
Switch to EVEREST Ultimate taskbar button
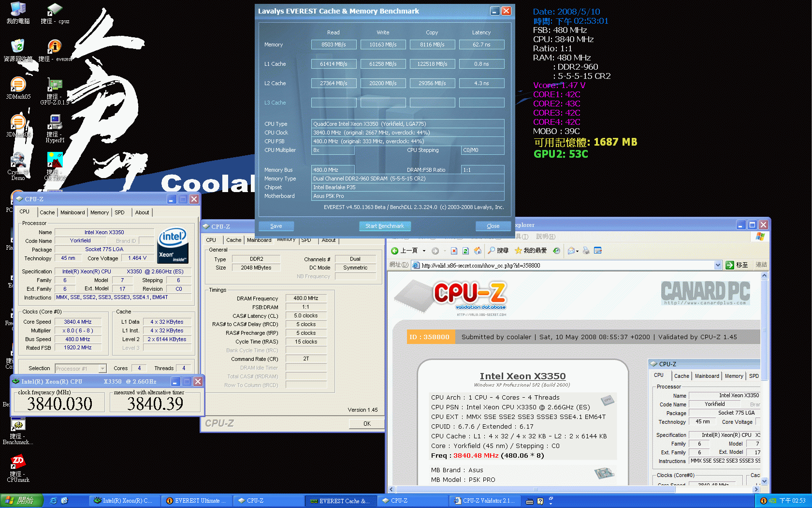[197, 501]
